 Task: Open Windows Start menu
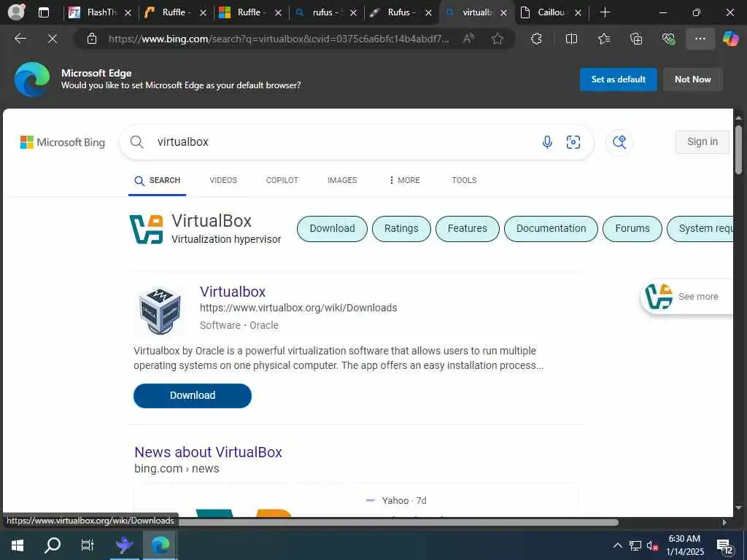[x=18, y=545]
